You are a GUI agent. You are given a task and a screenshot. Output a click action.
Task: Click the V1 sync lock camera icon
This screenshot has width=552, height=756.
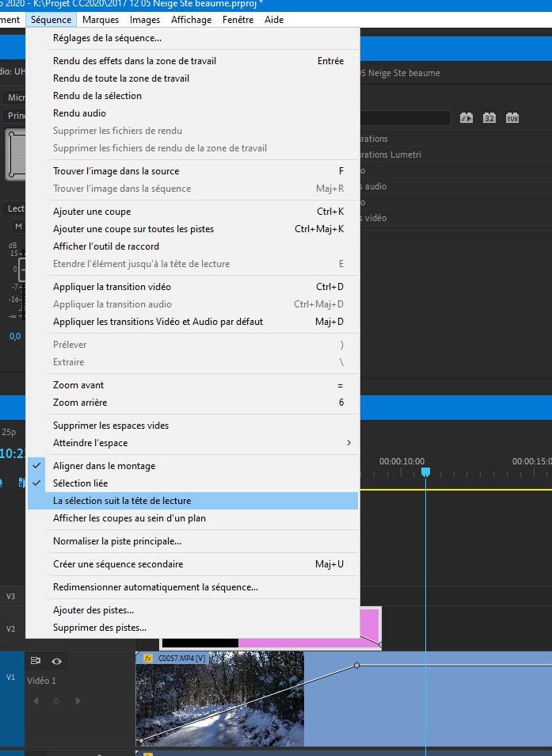point(36,661)
